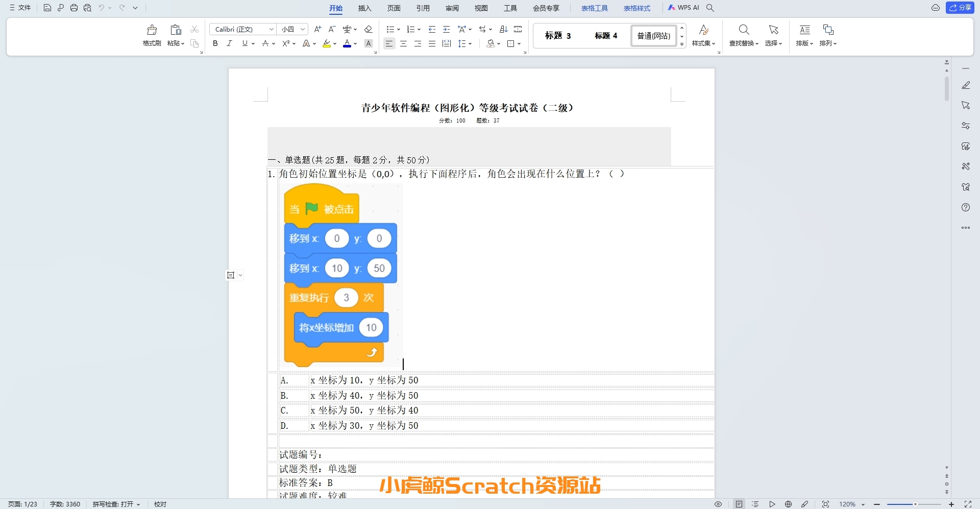Viewport: 980px width, 509px height.
Task: Click the save document icon
Action: pyautogui.click(x=47, y=8)
